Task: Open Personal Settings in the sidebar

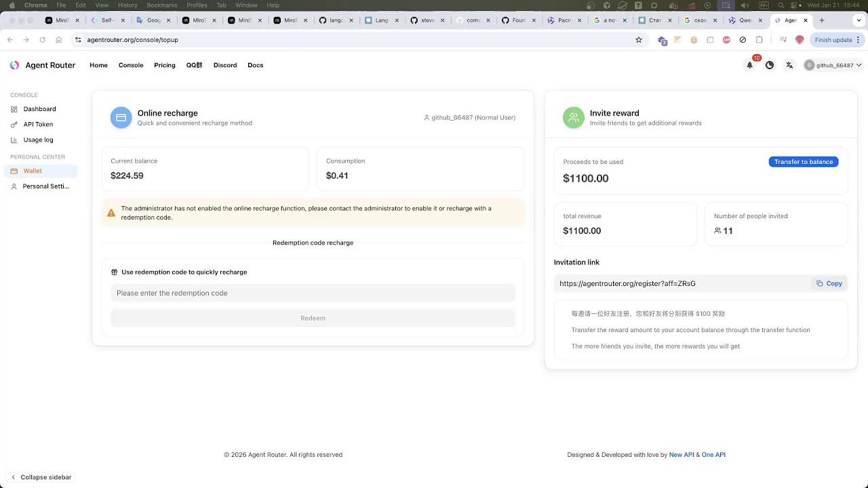Action: point(41,186)
